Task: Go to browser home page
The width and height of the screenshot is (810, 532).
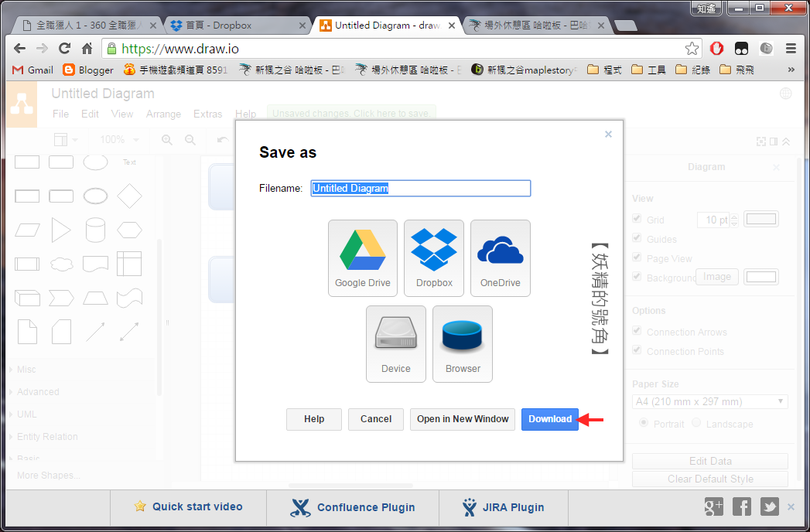Action: pos(87,49)
